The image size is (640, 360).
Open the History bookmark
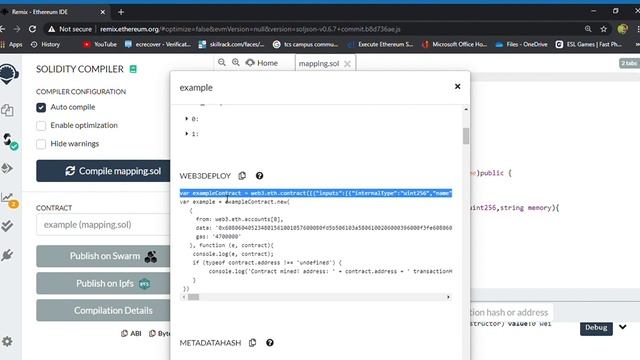(45, 44)
